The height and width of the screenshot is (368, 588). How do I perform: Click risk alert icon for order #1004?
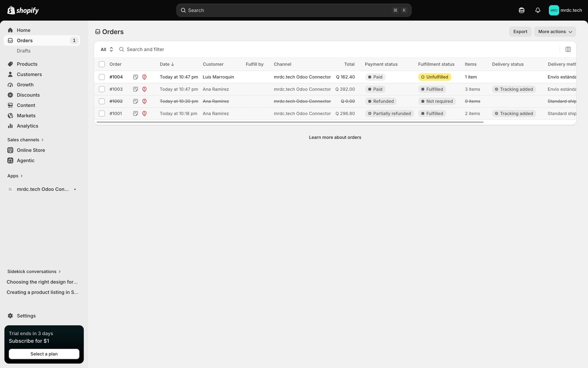(x=144, y=77)
